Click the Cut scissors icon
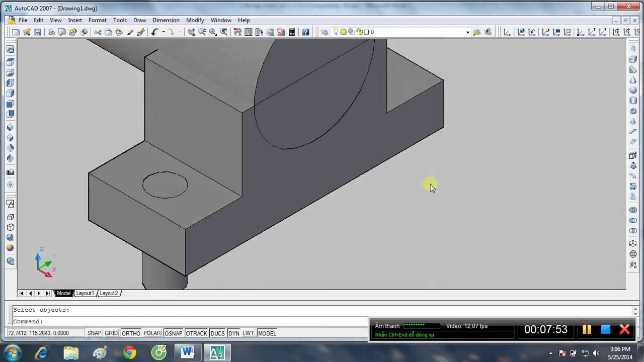Screen dimensions: 644x362 click(98, 32)
